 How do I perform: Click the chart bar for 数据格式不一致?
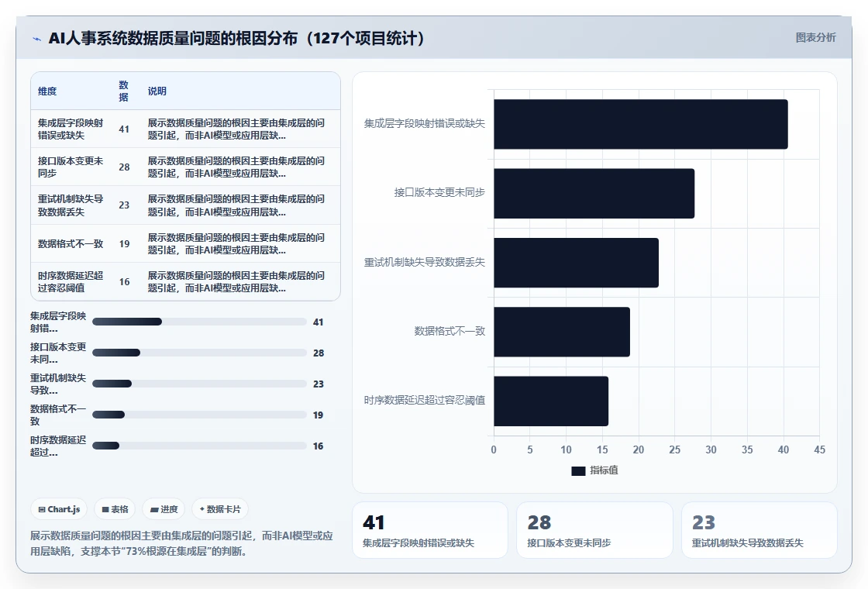[562, 332]
